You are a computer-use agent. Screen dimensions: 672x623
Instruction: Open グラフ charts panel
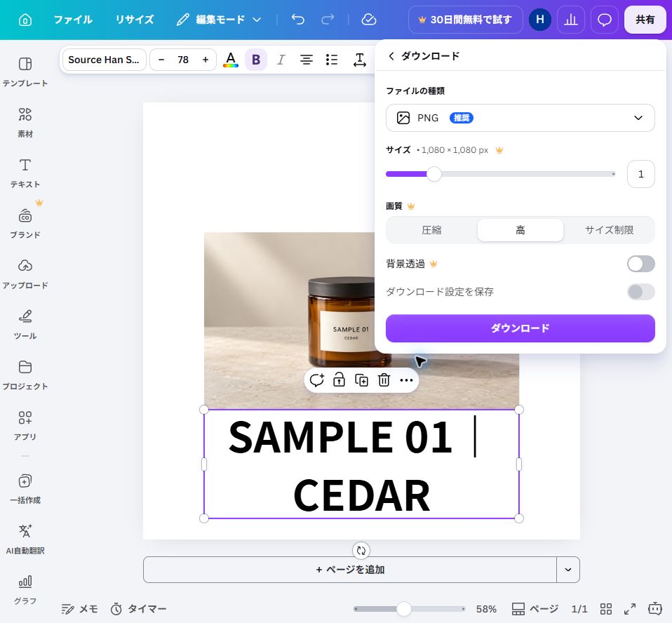point(25,590)
